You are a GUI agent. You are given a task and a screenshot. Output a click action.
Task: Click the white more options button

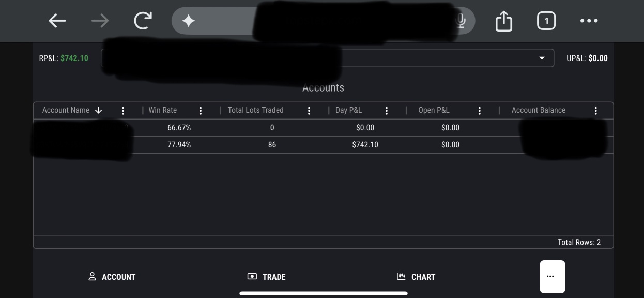pyautogui.click(x=552, y=276)
